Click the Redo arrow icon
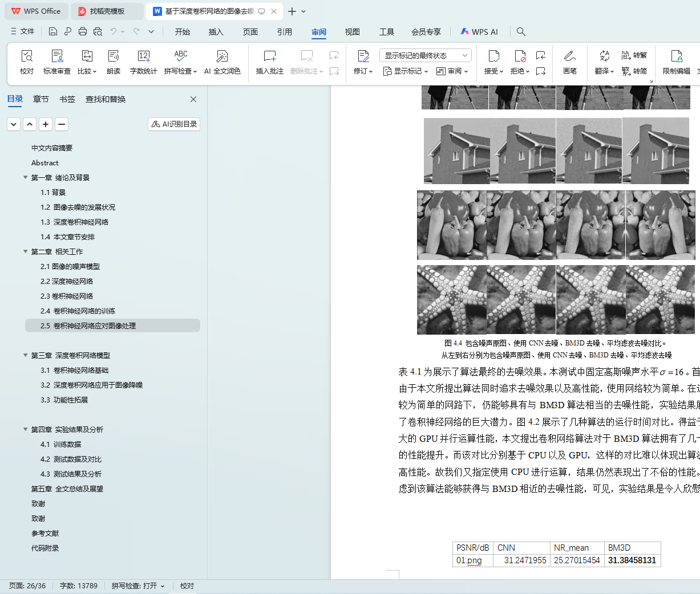This screenshot has width=700, height=594. tap(136, 31)
